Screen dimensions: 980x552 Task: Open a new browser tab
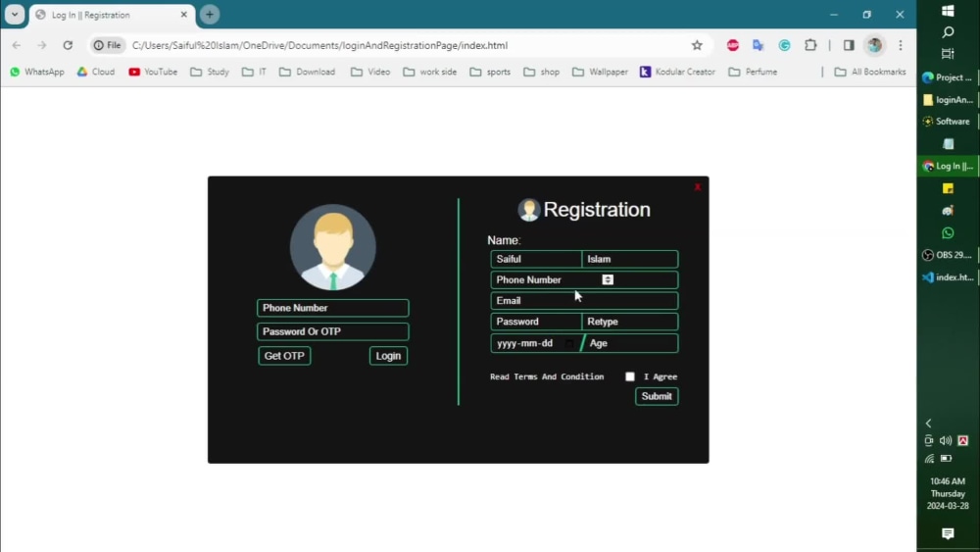coord(210,15)
